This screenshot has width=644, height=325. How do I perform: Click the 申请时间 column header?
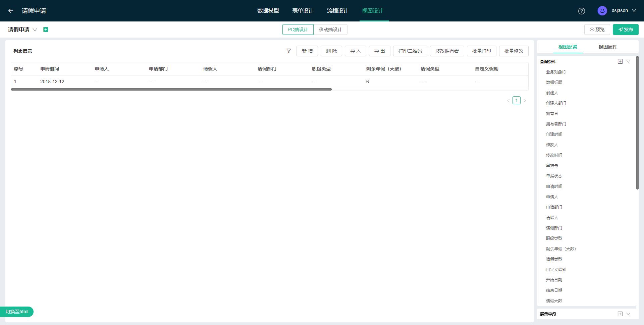pyautogui.click(x=50, y=69)
